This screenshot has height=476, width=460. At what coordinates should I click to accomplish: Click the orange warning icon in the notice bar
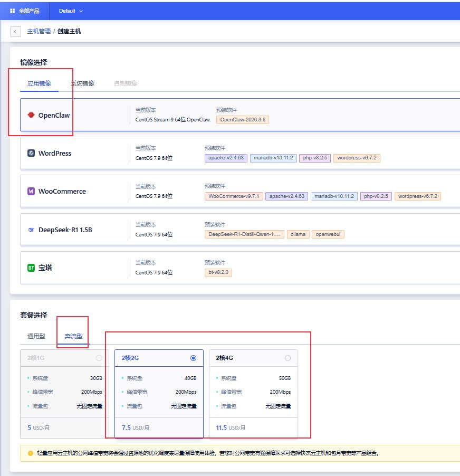point(31,453)
